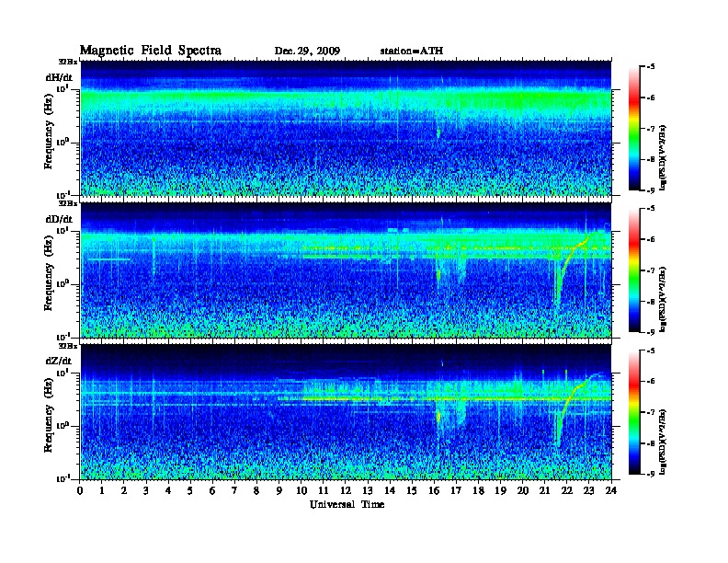Image resolution: width=728 pixels, height=563 pixels.
Task: Click hour tick label 17 on the time axis
Action: (x=456, y=491)
